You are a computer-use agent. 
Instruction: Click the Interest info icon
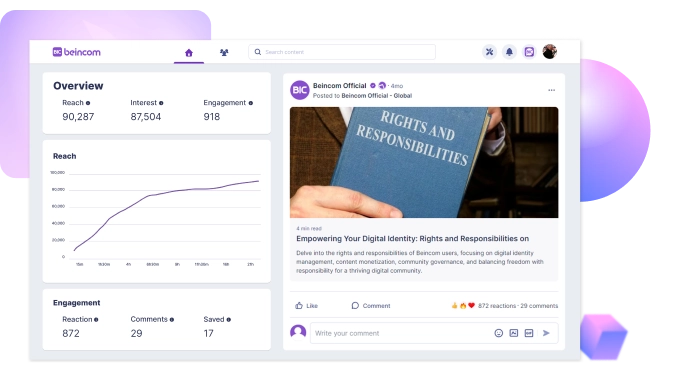[161, 103]
